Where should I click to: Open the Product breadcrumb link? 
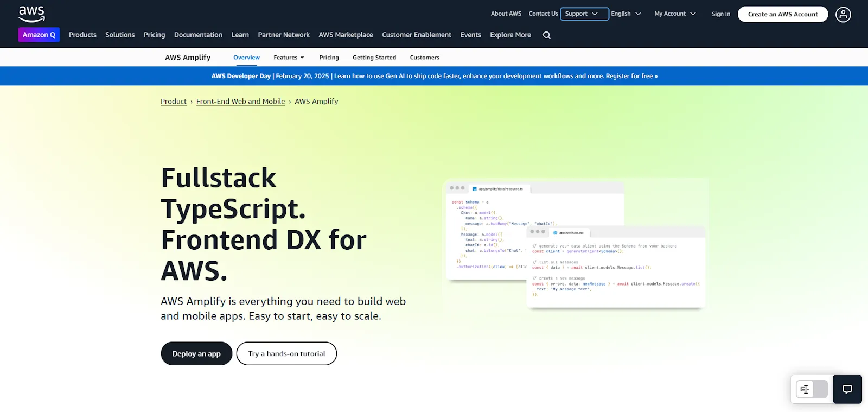[x=173, y=102]
